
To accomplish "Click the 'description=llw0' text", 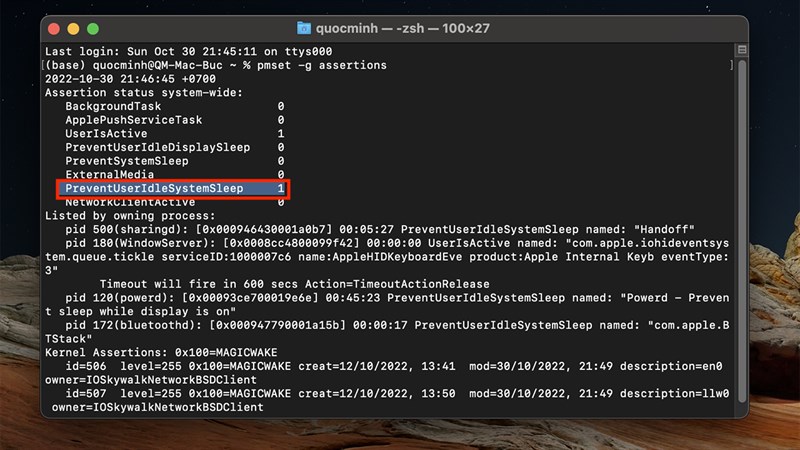I will [x=674, y=394].
